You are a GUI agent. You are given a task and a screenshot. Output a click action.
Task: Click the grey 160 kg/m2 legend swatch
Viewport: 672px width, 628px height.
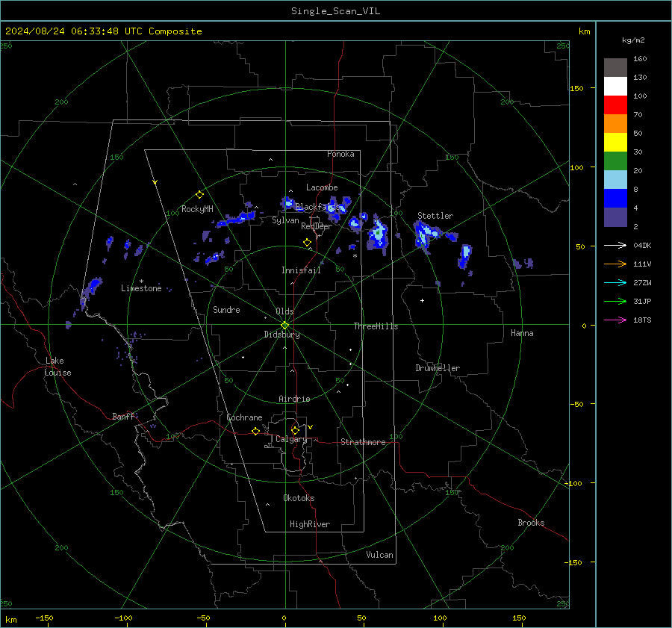point(615,68)
